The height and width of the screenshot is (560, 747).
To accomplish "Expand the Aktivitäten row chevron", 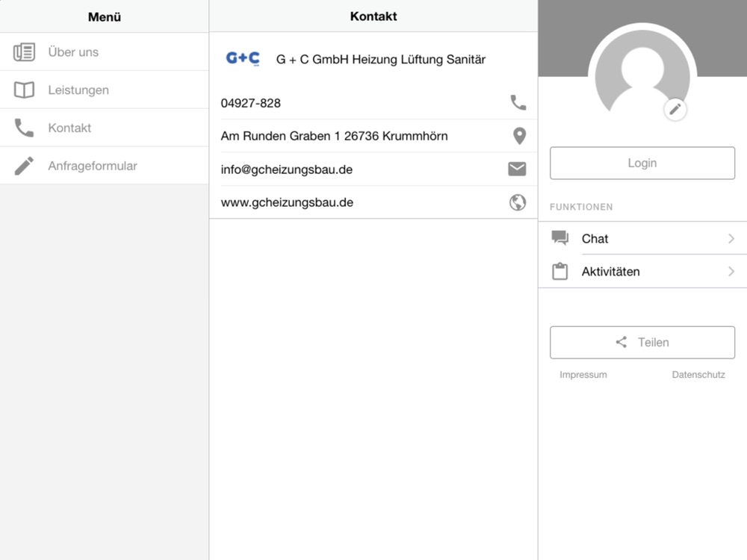I will [x=731, y=272].
